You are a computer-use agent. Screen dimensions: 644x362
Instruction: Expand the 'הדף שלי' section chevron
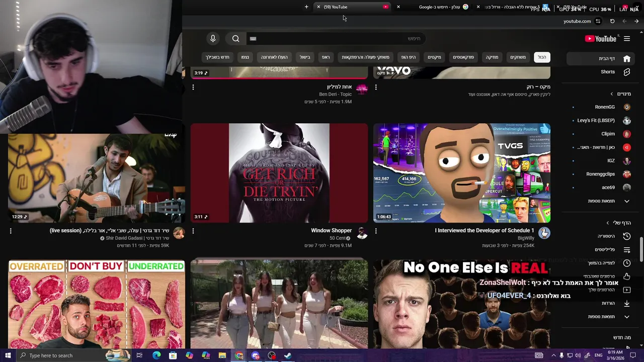[x=608, y=223]
